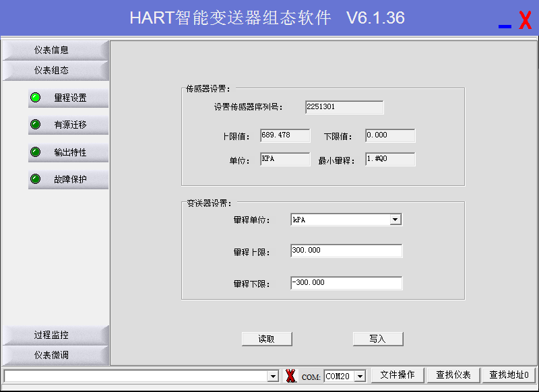
Task: Click the 查找仪表 button
Action: click(453, 375)
